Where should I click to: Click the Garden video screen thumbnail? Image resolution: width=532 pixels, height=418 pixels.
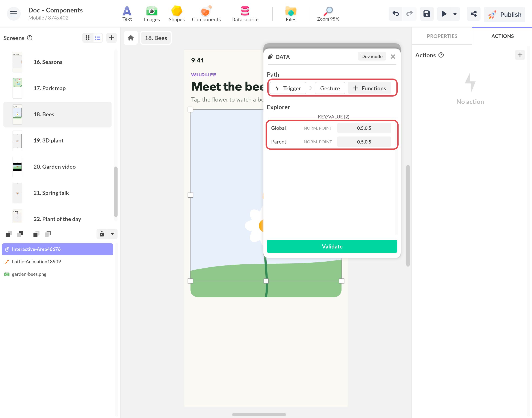pos(17,167)
